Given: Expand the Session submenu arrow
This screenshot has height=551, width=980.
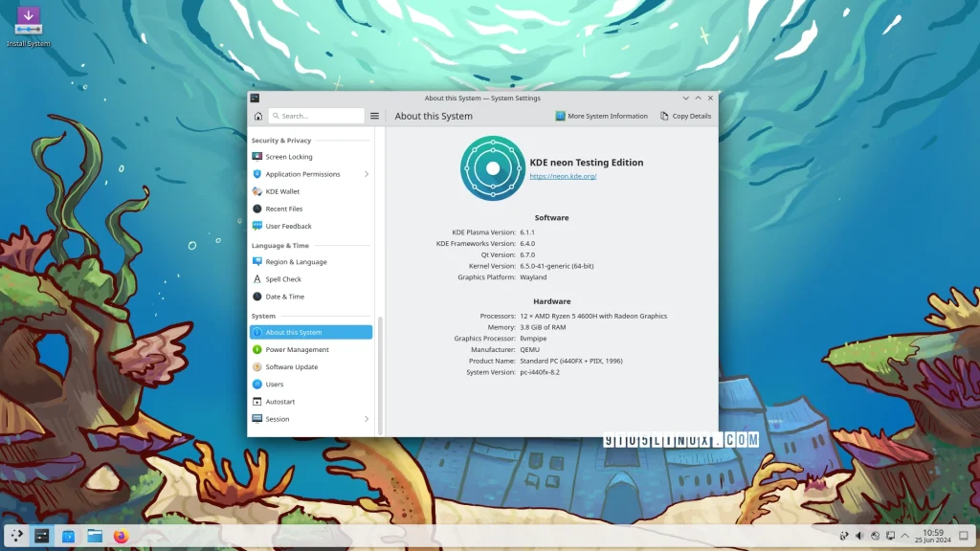Looking at the screenshot, I should pos(366,419).
